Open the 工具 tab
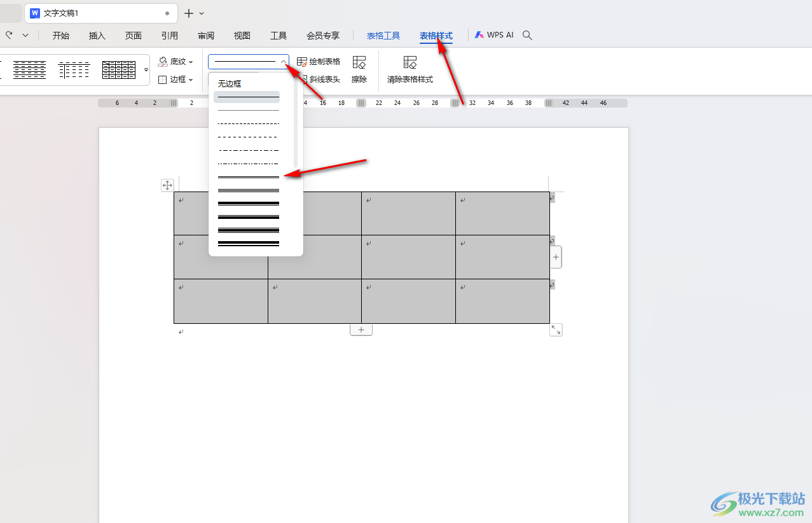Image resolution: width=812 pixels, height=523 pixels. click(x=279, y=36)
